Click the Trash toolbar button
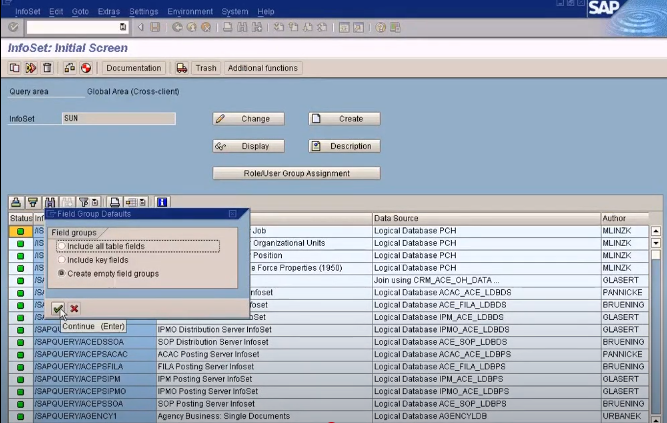 click(x=206, y=68)
